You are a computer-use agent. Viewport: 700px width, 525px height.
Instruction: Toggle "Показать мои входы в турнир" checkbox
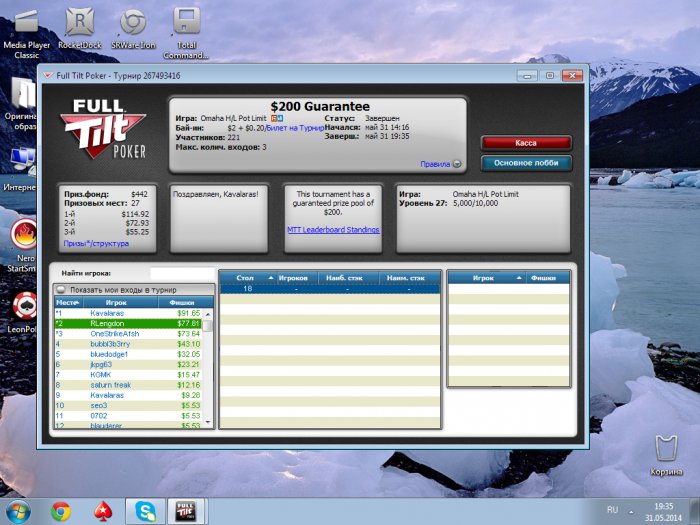pos(60,289)
